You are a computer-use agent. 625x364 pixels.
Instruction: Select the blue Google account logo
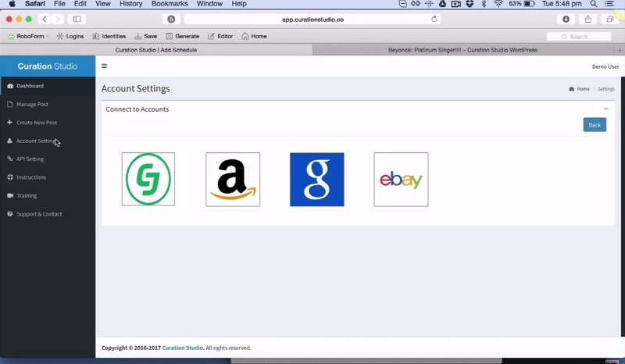317,180
